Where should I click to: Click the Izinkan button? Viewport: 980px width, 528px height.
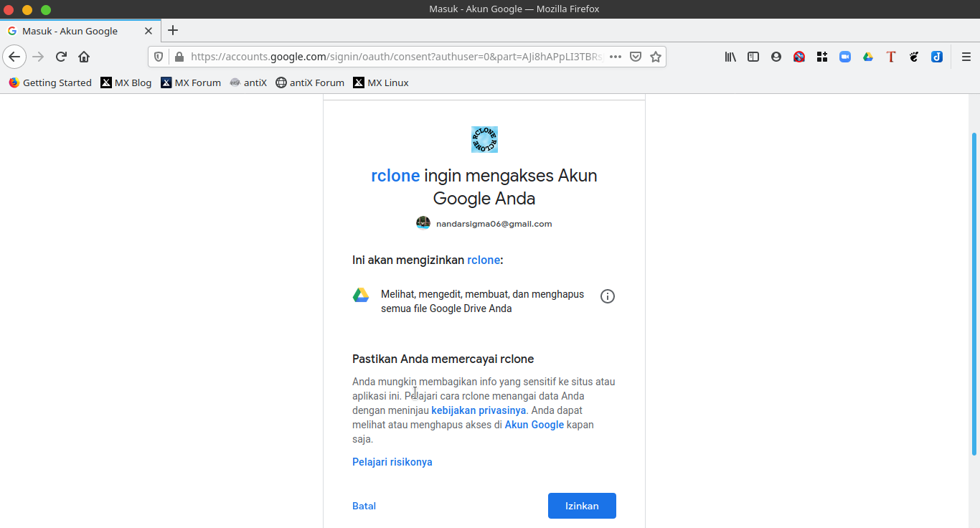click(x=582, y=506)
